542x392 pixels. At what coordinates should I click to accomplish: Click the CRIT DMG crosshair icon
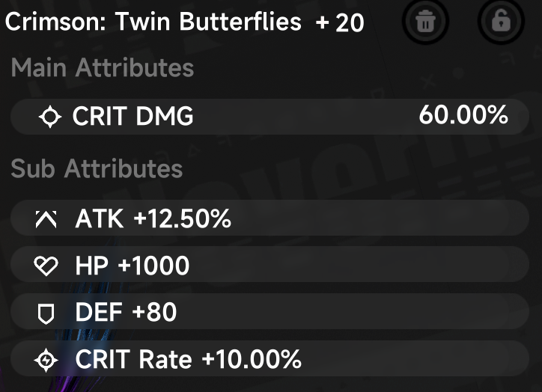(50, 117)
